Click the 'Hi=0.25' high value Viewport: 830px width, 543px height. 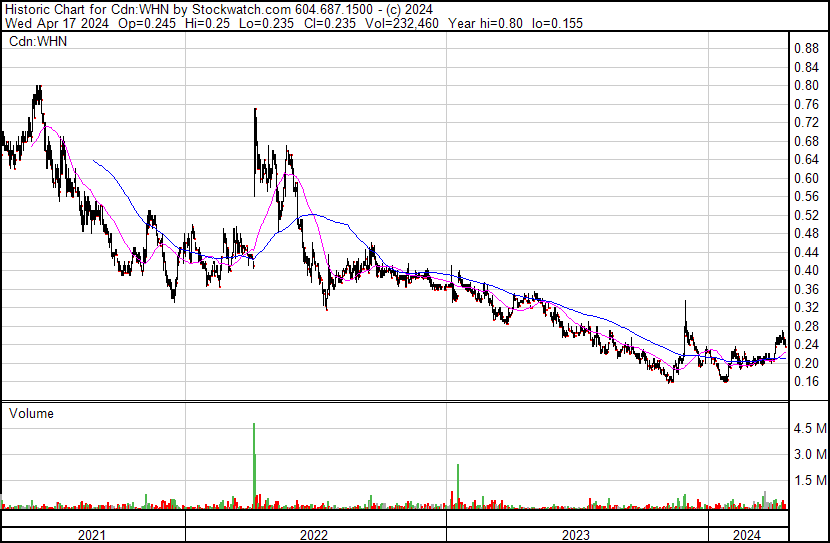click(x=208, y=23)
